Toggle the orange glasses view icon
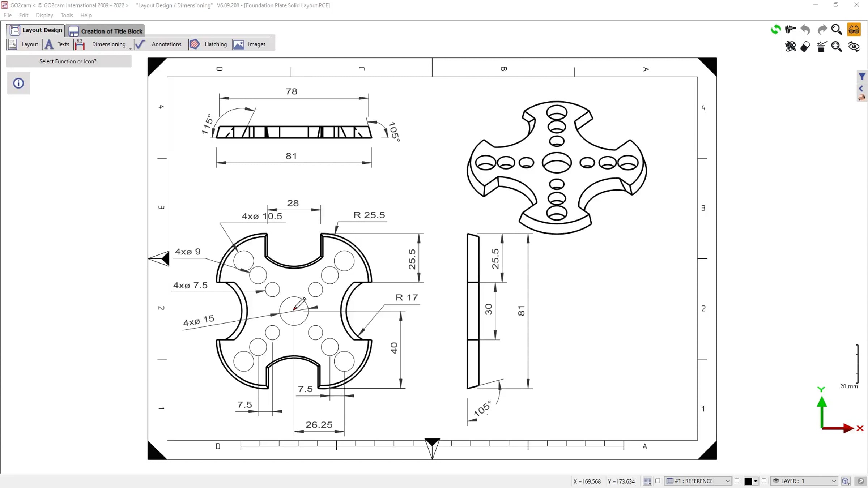Image resolution: width=868 pixels, height=488 pixels. (x=854, y=29)
